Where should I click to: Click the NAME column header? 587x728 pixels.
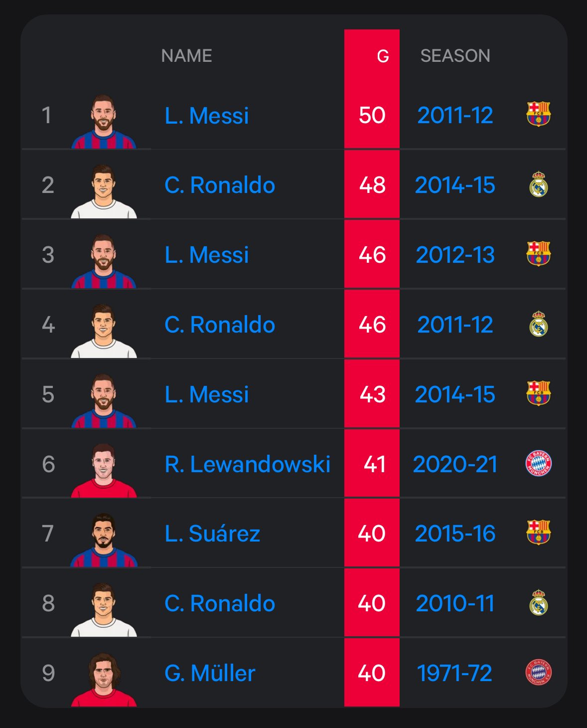point(186,56)
